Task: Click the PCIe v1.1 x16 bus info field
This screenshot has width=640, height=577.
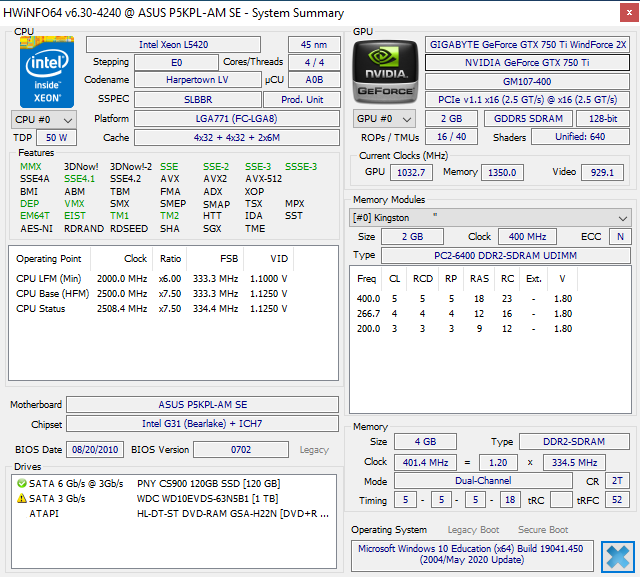Action: [527, 100]
